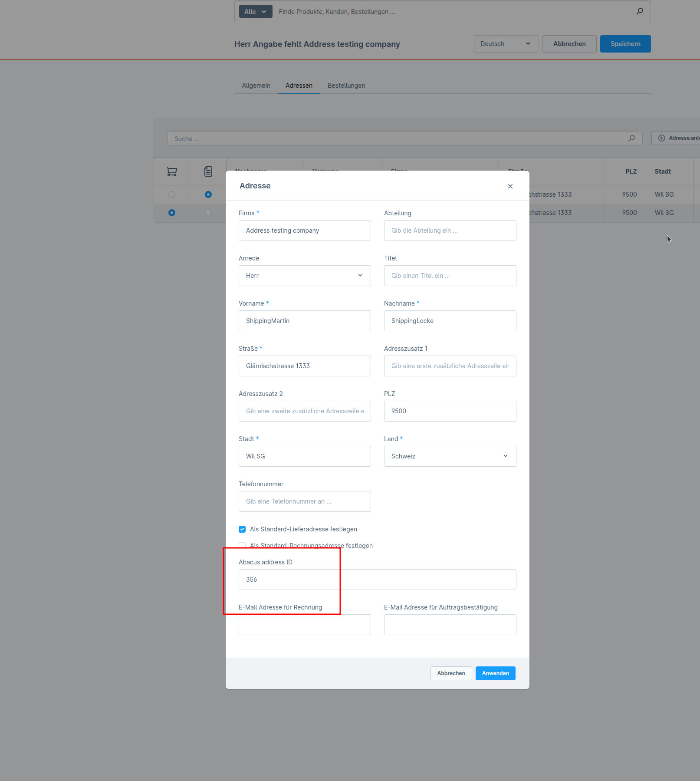Select the shipping radio in the first address row
700x781 pixels.
tap(171, 194)
